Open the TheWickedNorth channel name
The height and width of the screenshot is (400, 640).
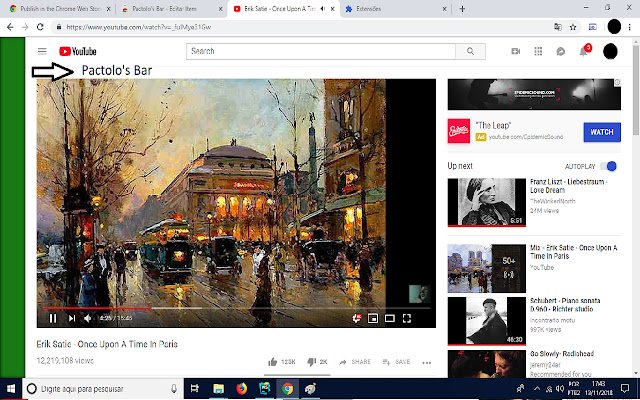553,201
